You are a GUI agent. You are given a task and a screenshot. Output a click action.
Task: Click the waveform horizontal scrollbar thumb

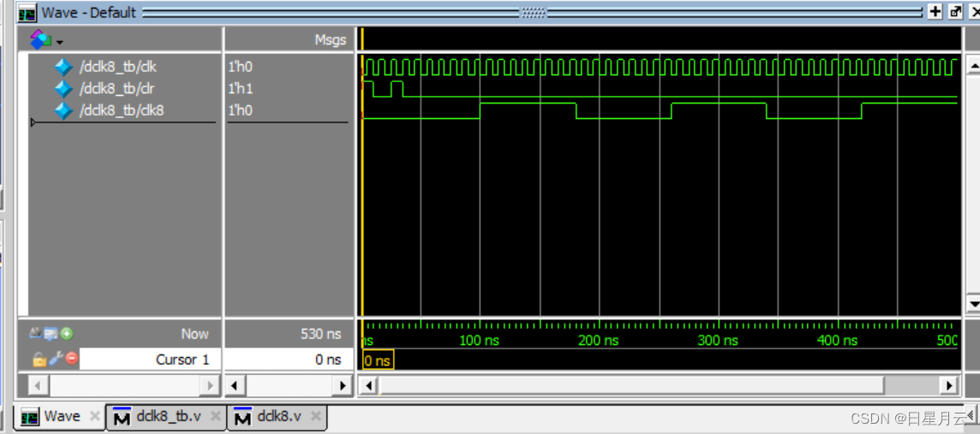[x=631, y=386]
